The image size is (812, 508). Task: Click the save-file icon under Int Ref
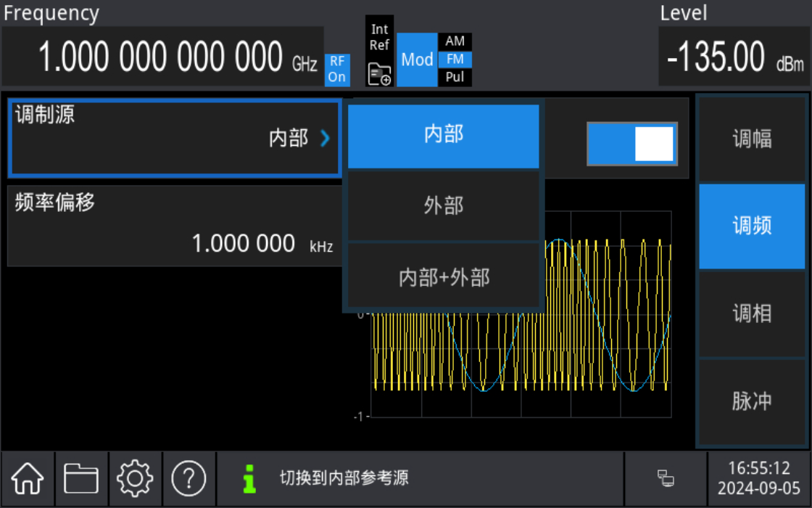[x=380, y=74]
